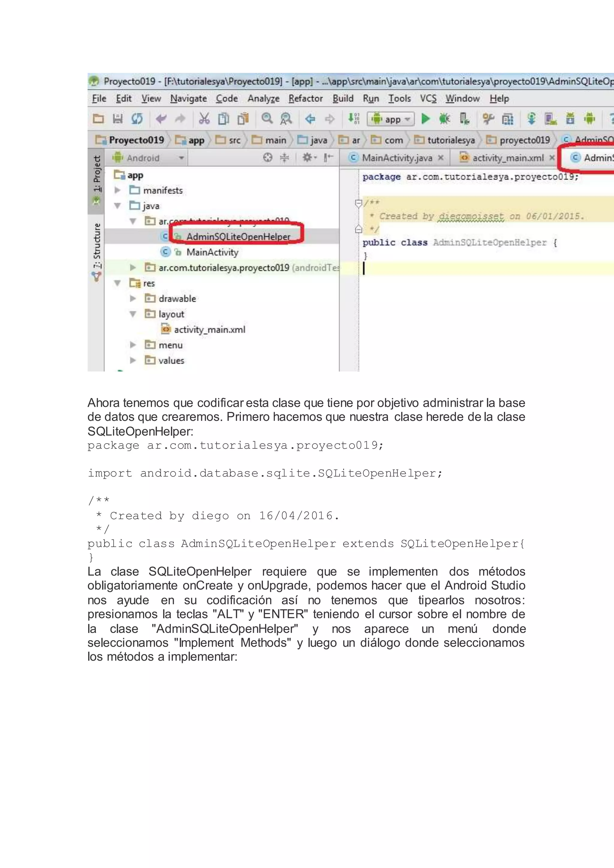The width and height of the screenshot is (614, 868).
Task: Click Scroll from Source target icon
Action: pos(268,158)
